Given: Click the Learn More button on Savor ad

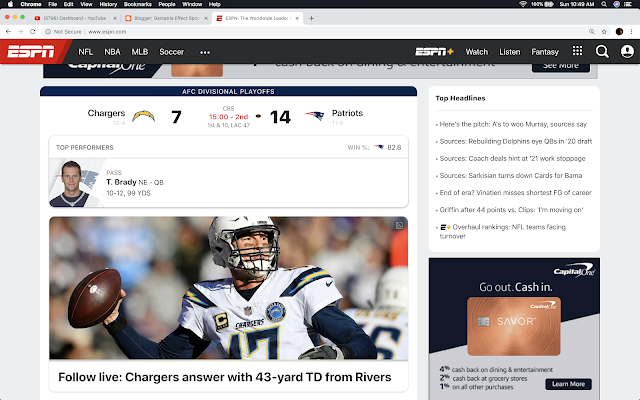Looking at the screenshot, I should tap(568, 384).
